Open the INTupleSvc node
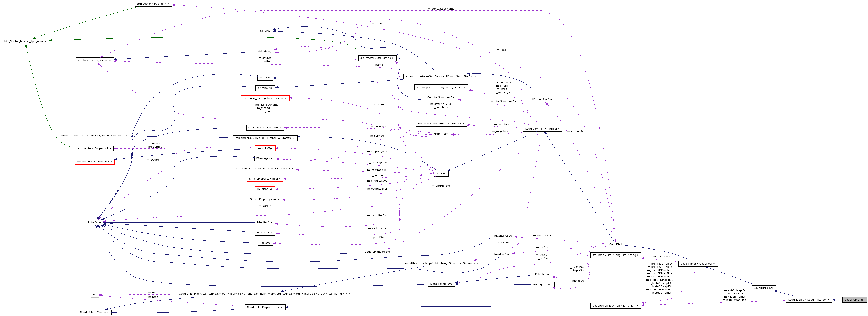Viewport: 868px width, 316px height. [543, 274]
